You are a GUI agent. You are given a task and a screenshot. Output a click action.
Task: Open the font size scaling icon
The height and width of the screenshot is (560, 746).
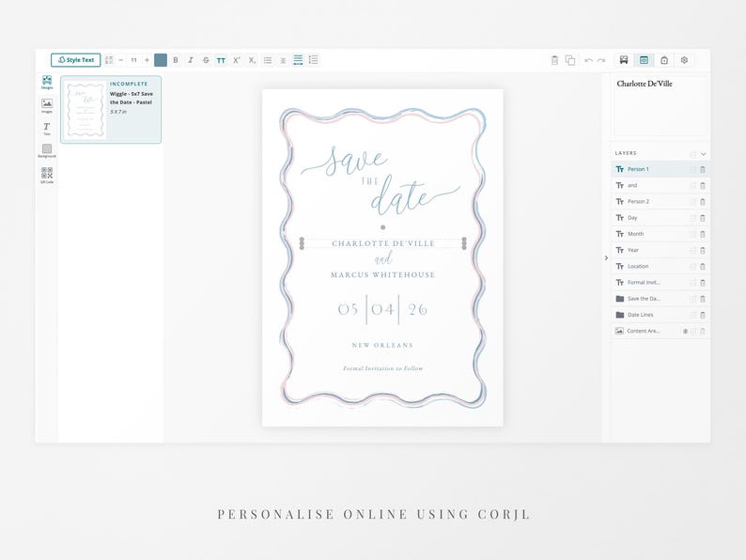109,60
